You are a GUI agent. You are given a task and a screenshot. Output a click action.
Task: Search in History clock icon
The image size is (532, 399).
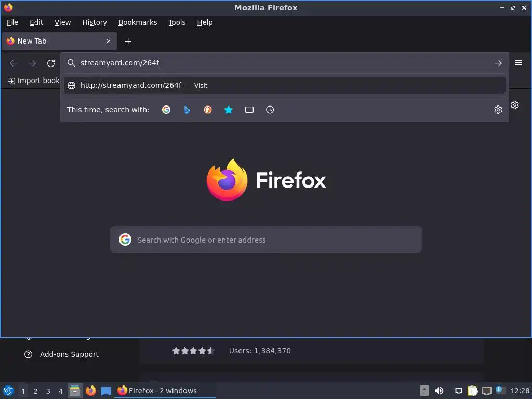point(270,110)
